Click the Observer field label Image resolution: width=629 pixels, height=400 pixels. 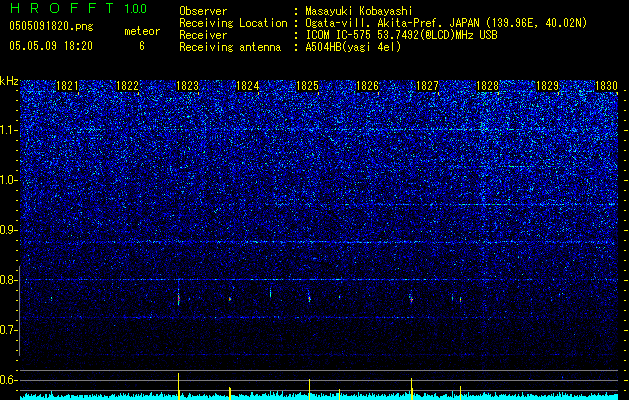[203, 11]
